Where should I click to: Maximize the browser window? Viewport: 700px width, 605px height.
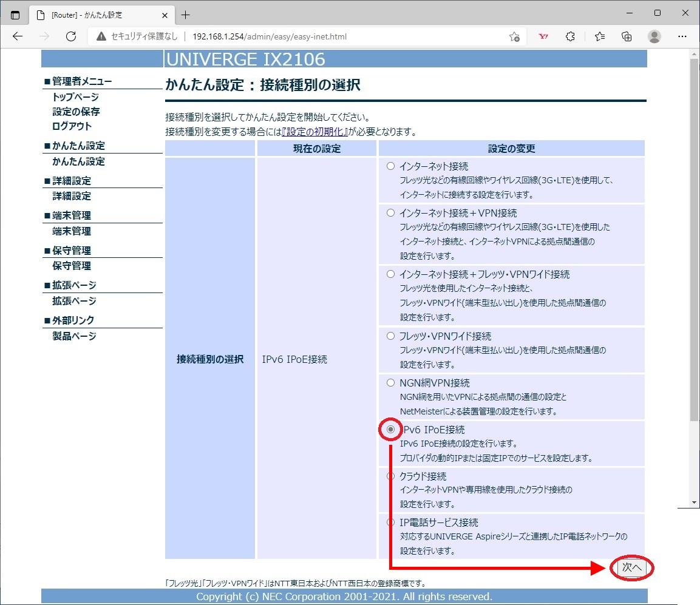pos(657,13)
